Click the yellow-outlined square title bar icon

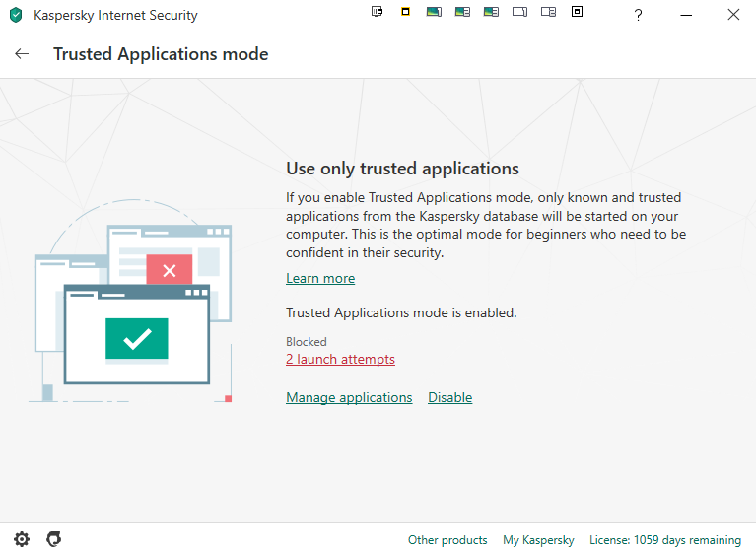(x=405, y=12)
